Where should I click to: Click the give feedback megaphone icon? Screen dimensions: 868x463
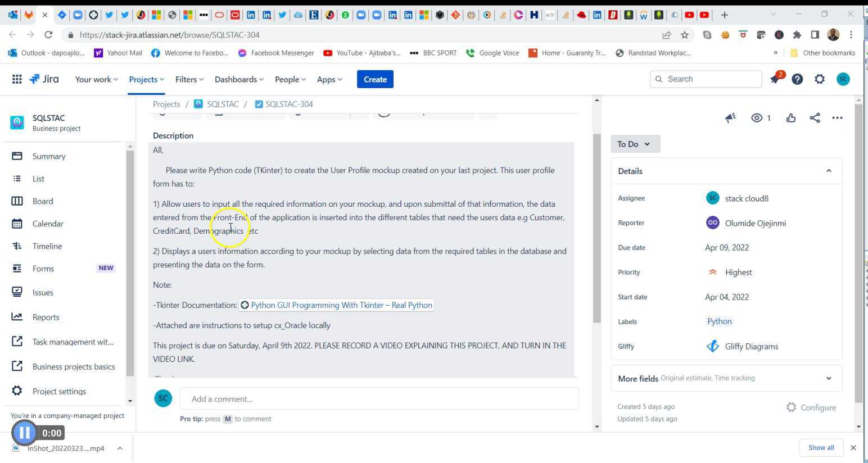click(x=730, y=117)
